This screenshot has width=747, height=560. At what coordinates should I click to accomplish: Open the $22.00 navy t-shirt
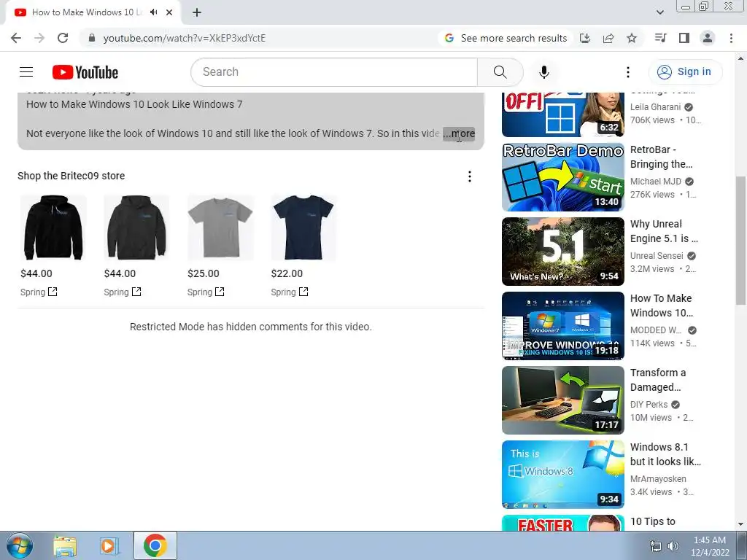303,227
